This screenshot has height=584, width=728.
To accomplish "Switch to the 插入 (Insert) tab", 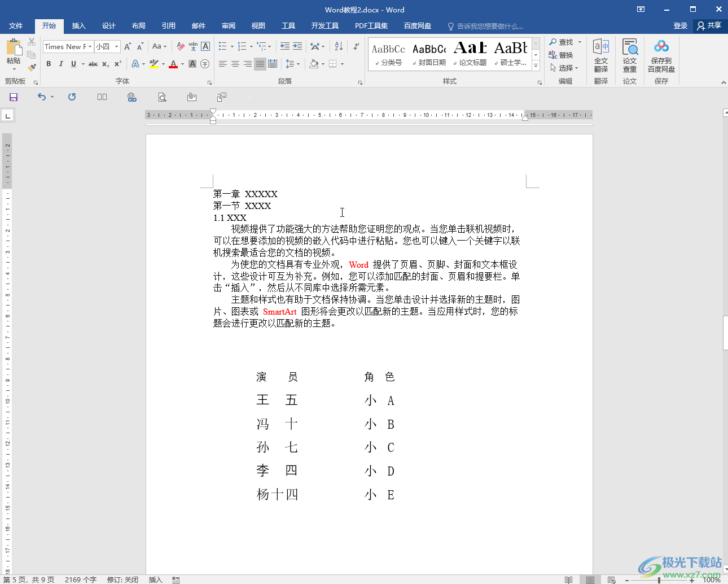I will point(79,26).
